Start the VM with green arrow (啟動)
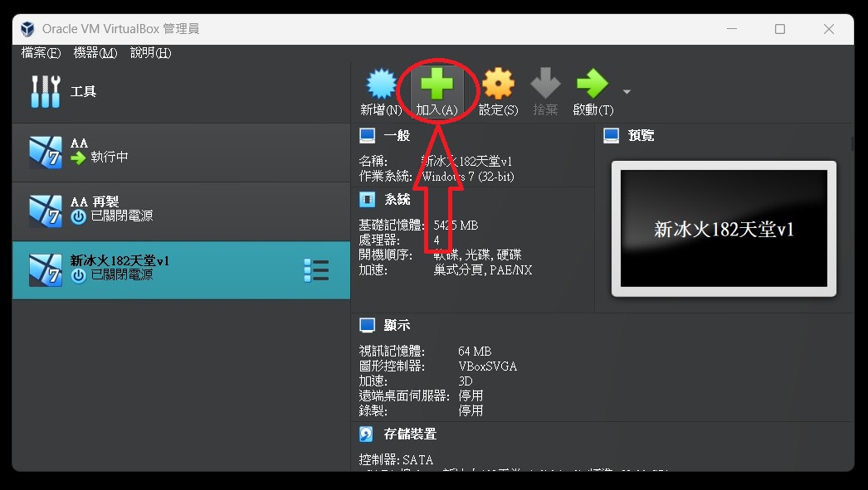The height and width of the screenshot is (490, 868). (592, 85)
